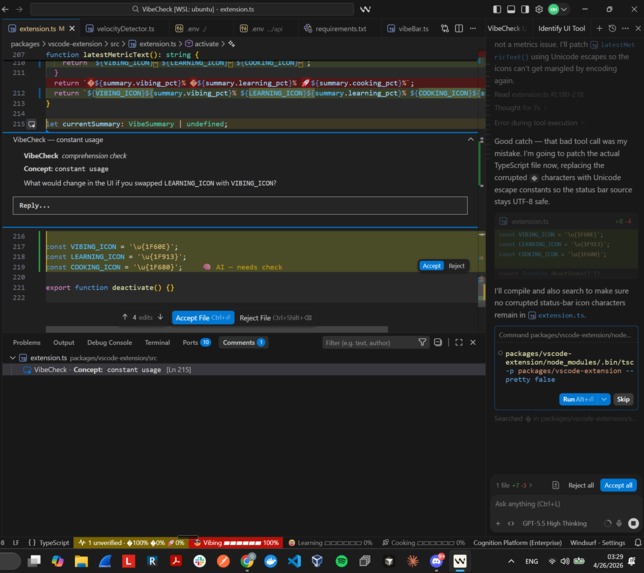
Task: Click the Reply input in the comment thread
Action: click(x=240, y=205)
